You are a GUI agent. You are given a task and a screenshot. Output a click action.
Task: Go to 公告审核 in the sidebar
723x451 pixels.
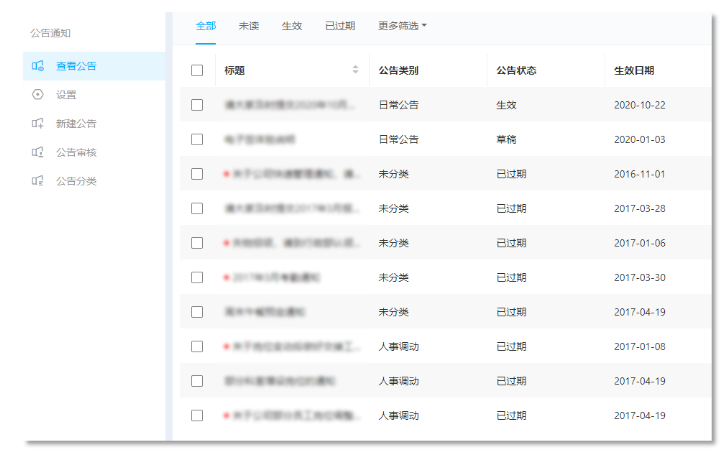point(76,153)
